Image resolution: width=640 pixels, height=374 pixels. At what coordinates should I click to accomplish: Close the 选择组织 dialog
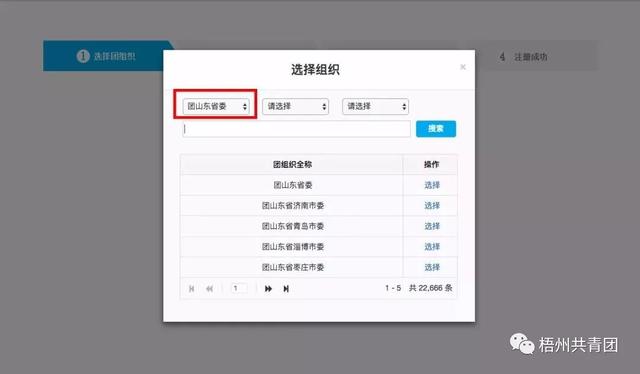[462, 67]
